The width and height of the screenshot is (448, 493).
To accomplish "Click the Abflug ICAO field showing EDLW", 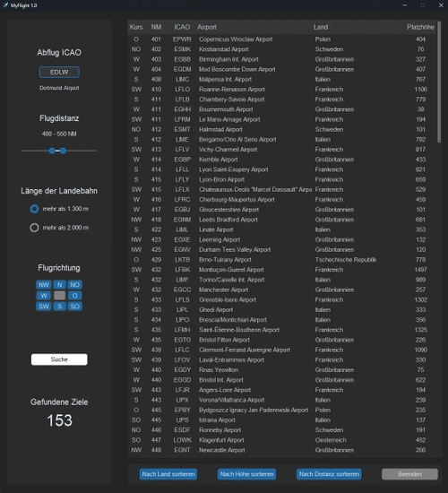I will (59, 72).
